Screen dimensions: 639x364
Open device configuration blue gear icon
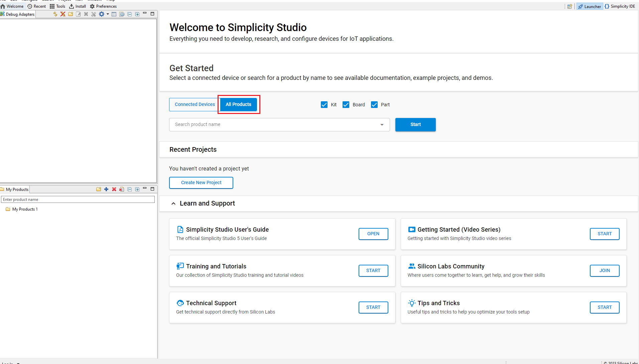click(102, 14)
